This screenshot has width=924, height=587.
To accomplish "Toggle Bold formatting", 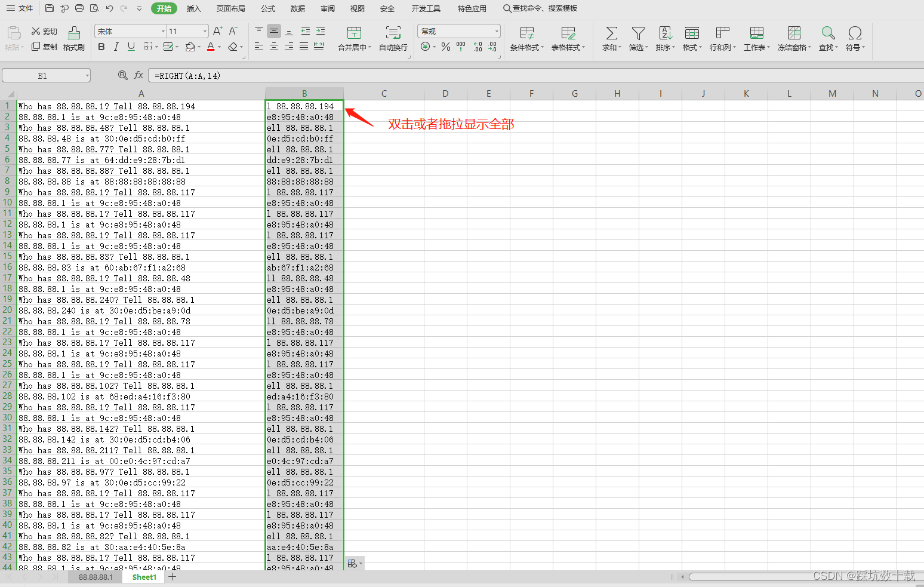I will pos(101,47).
